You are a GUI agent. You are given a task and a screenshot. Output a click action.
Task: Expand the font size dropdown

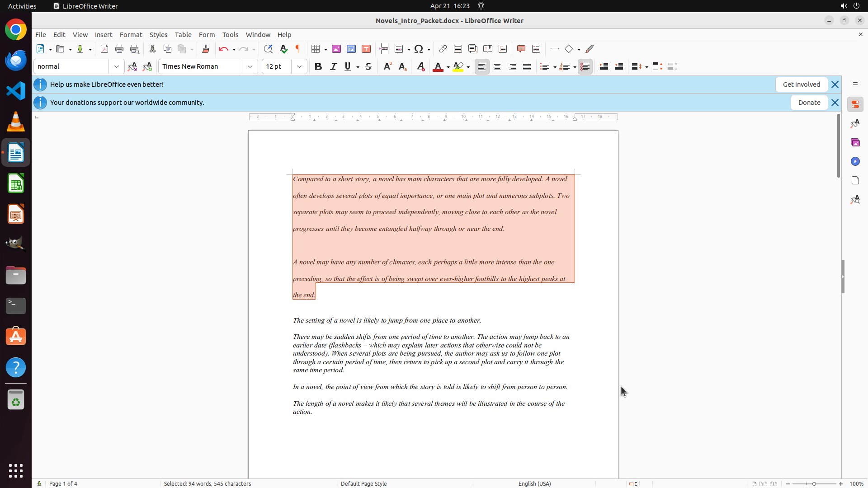pos(299,66)
